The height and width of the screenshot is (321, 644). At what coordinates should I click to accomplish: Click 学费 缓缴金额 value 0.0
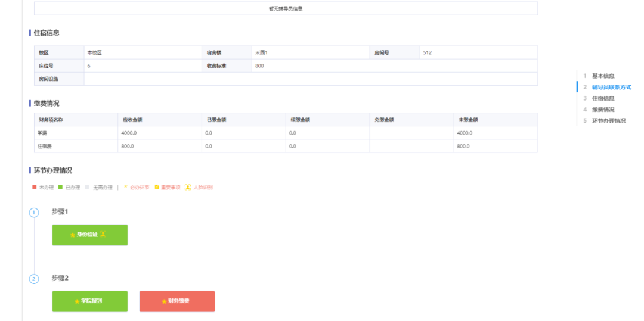(293, 133)
